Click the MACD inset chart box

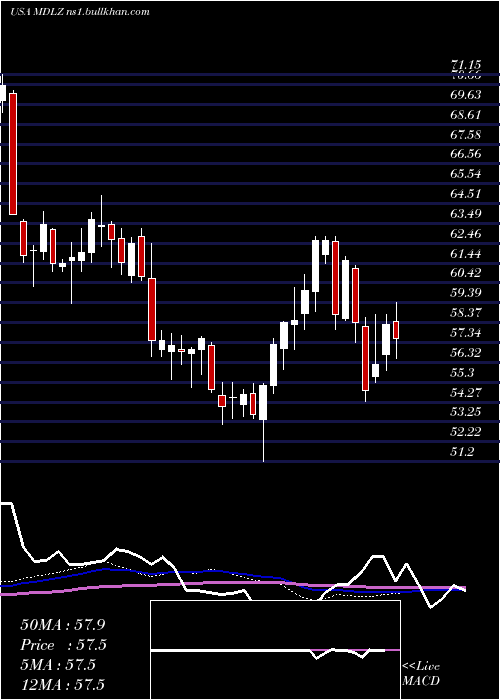coord(275,650)
